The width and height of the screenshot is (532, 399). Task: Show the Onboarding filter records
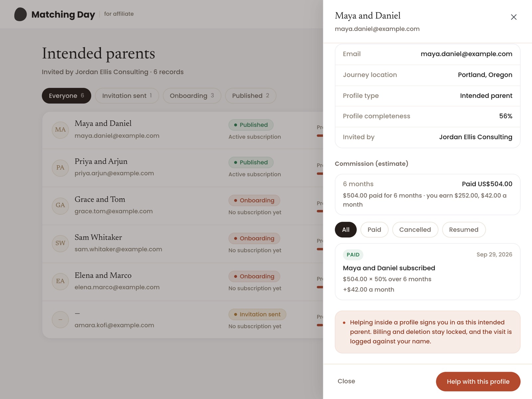pos(192,96)
